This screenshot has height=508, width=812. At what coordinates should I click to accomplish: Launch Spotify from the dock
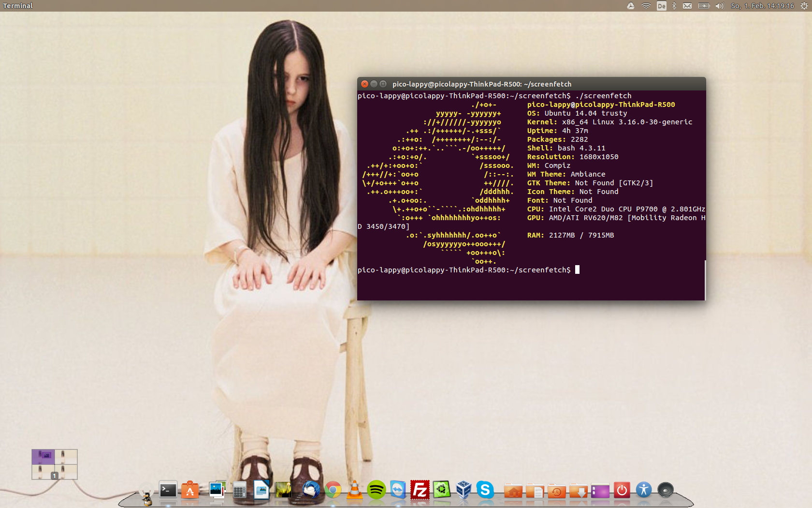[376, 490]
